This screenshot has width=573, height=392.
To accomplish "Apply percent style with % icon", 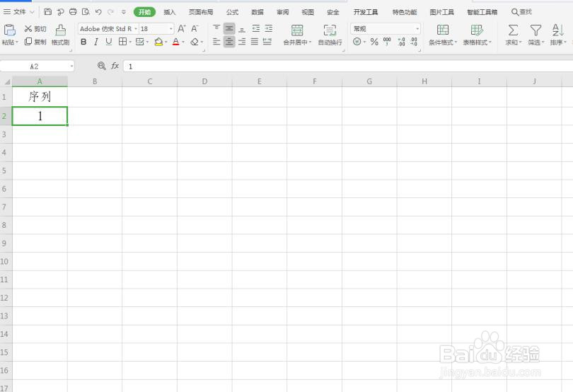I will pyautogui.click(x=374, y=42).
